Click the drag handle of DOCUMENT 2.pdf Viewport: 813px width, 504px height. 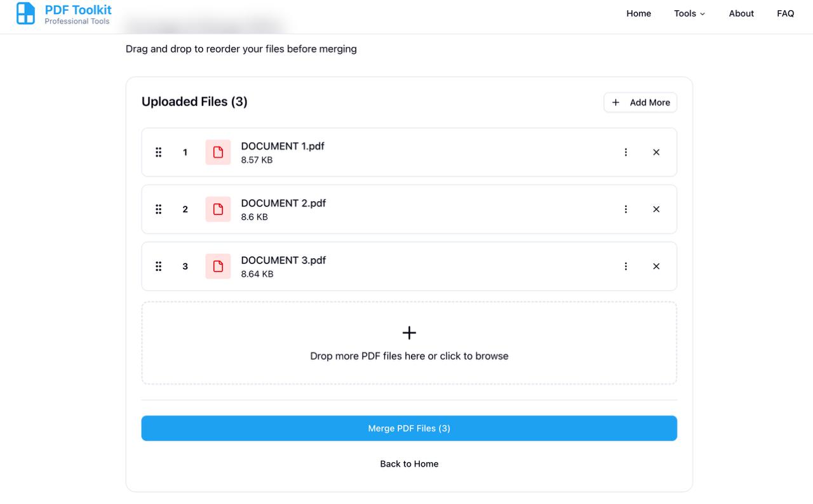[x=159, y=209]
